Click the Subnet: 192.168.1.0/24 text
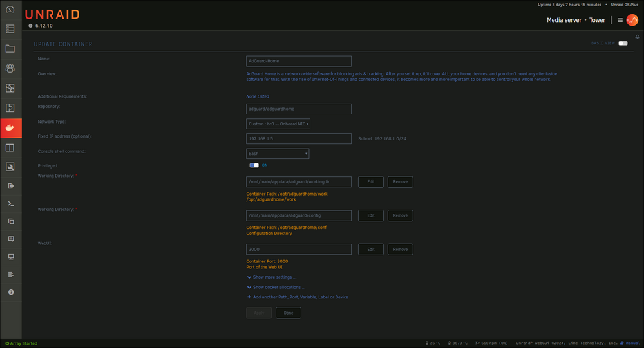 pos(382,139)
